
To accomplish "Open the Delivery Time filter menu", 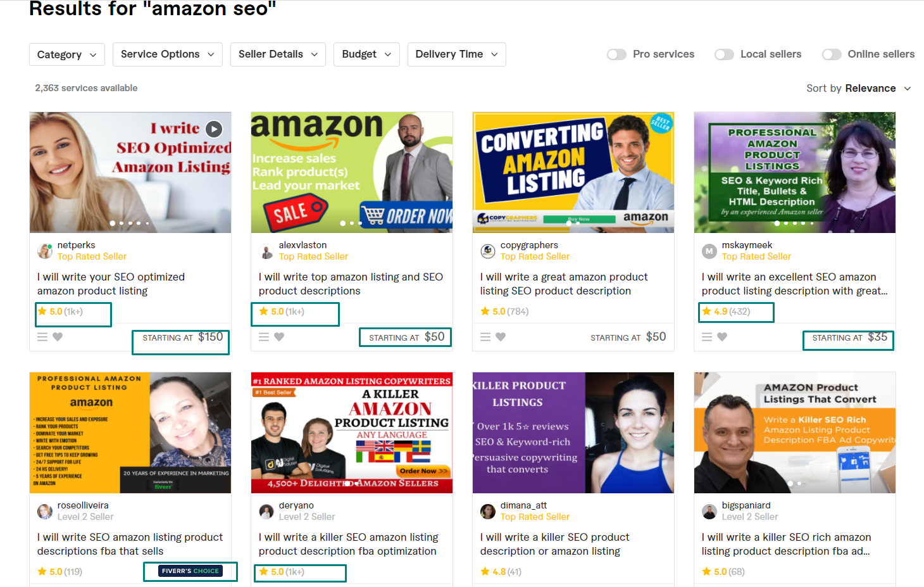I will [456, 54].
